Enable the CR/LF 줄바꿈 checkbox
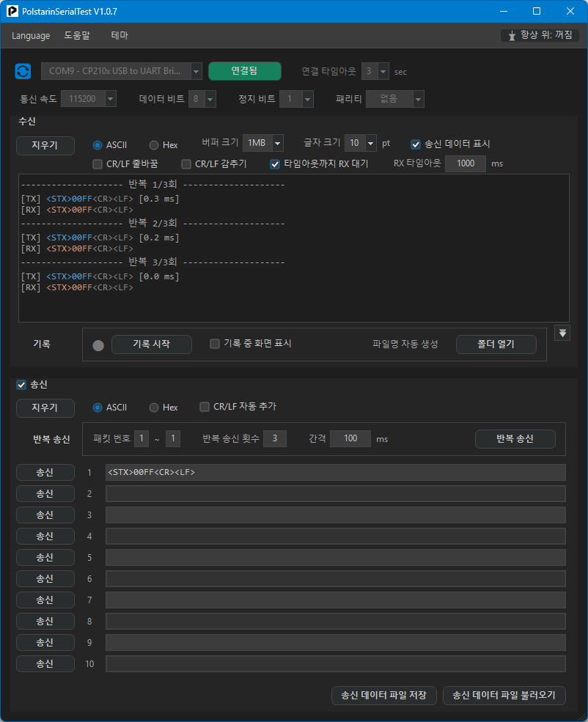The width and height of the screenshot is (588, 722). click(98, 164)
